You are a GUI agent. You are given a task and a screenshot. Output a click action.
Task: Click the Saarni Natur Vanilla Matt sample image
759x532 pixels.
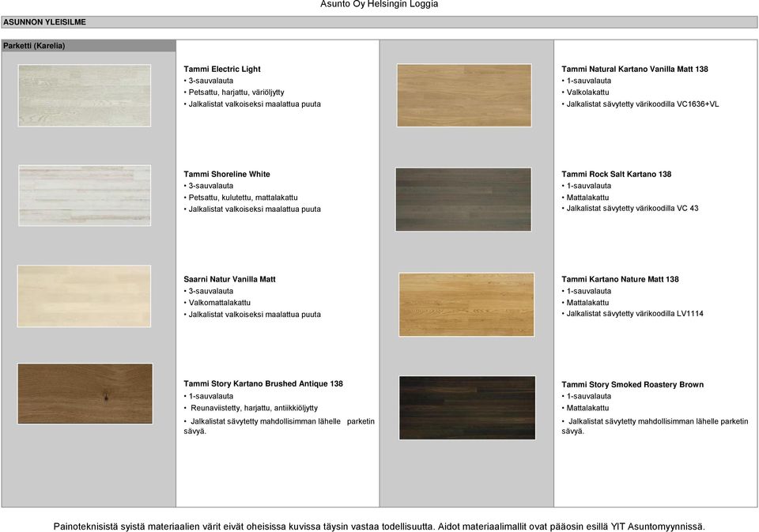click(x=84, y=296)
